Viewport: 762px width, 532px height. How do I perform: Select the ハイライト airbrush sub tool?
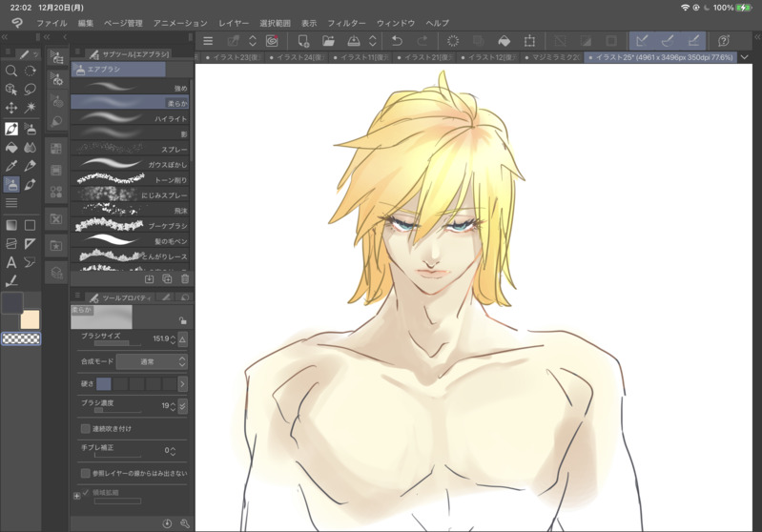[x=130, y=118]
